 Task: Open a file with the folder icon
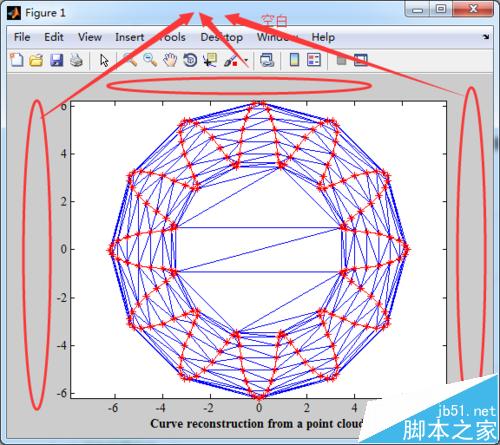36,60
